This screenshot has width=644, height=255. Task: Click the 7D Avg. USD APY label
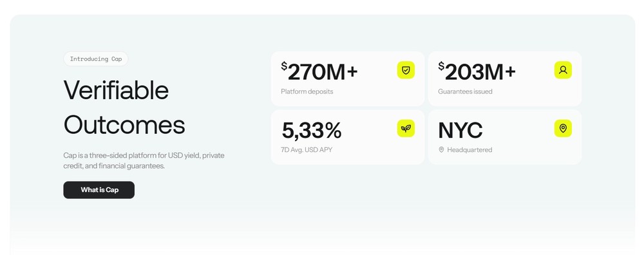(307, 150)
